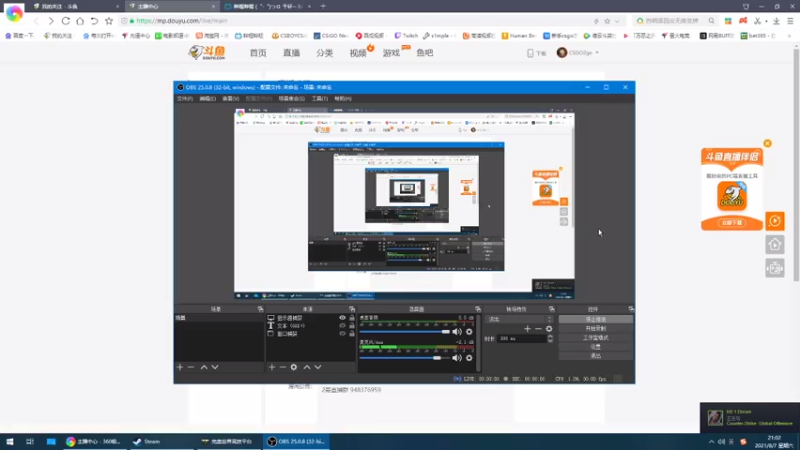Click the transition duration input field
Screen dimensions: 800x450
click(521, 338)
